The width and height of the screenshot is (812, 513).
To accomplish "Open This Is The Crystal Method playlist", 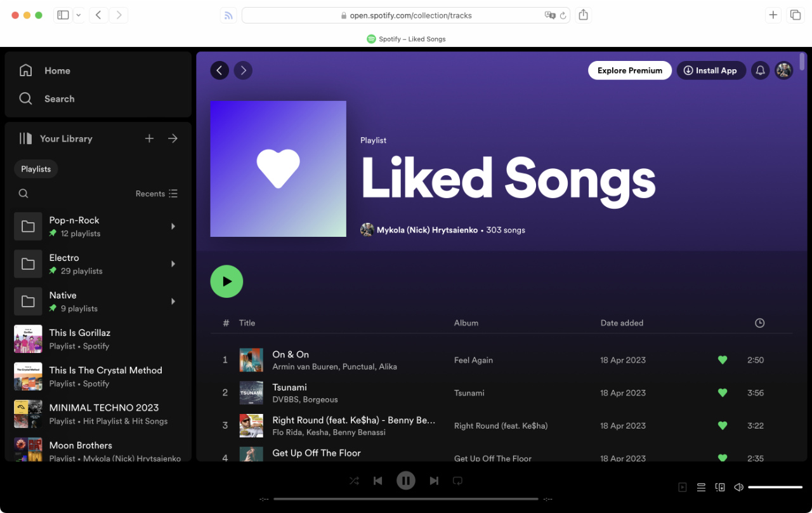I will click(x=98, y=376).
